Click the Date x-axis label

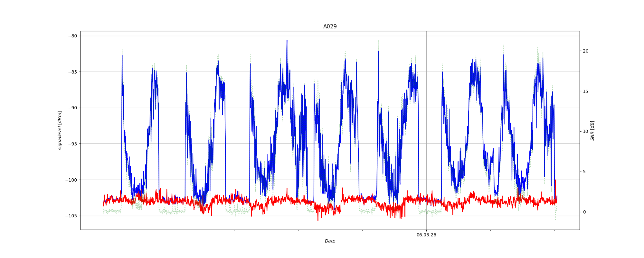[x=330, y=241]
